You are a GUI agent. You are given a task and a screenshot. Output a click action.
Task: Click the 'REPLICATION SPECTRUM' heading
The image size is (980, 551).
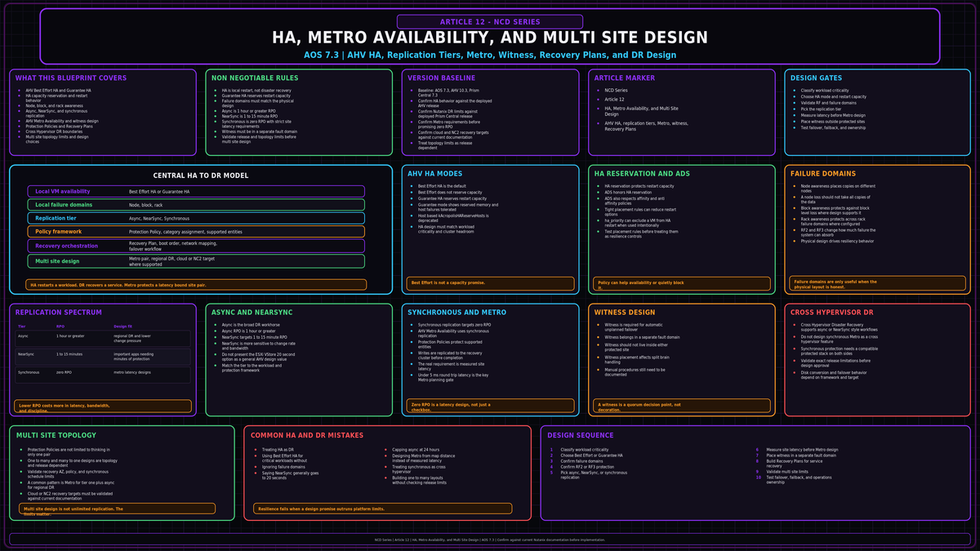tap(59, 313)
